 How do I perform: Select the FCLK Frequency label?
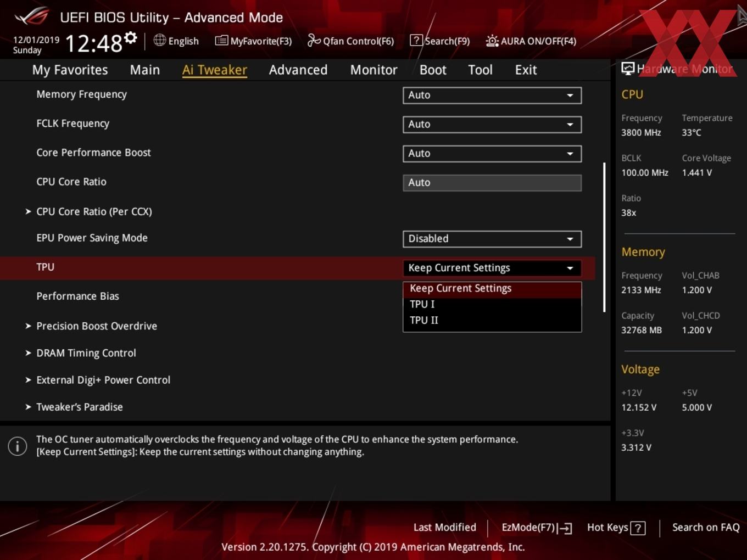(73, 124)
